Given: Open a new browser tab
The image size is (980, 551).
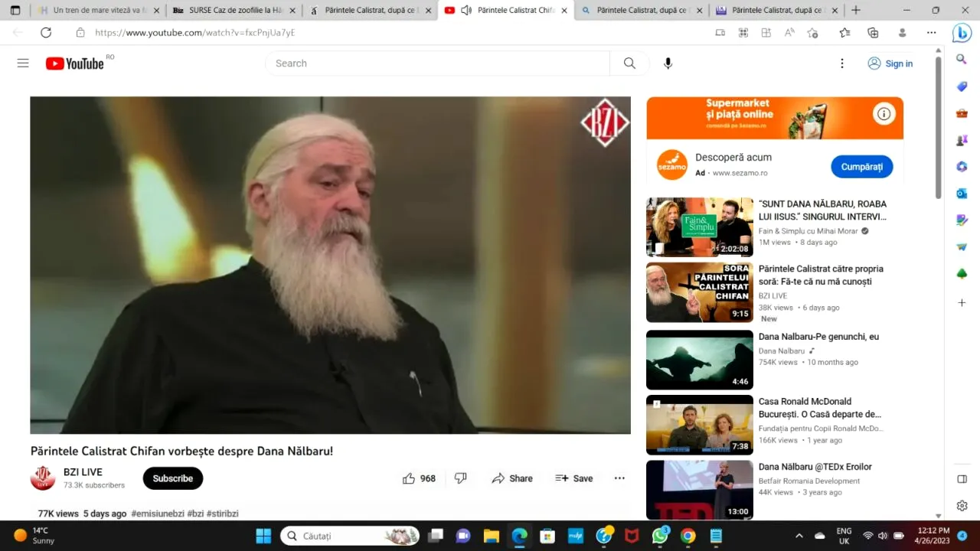Looking at the screenshot, I should 856,11.
